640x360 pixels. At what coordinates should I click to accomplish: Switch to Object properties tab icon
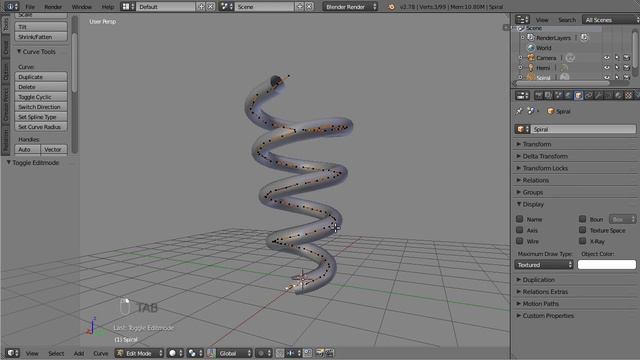578,96
